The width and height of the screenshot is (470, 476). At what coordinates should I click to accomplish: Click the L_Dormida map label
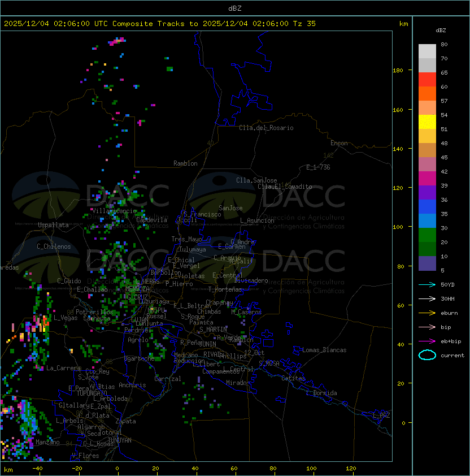click(x=321, y=393)
